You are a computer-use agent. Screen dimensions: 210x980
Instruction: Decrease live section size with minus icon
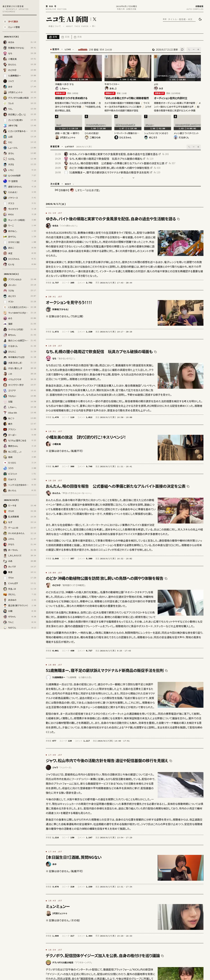(194, 49)
